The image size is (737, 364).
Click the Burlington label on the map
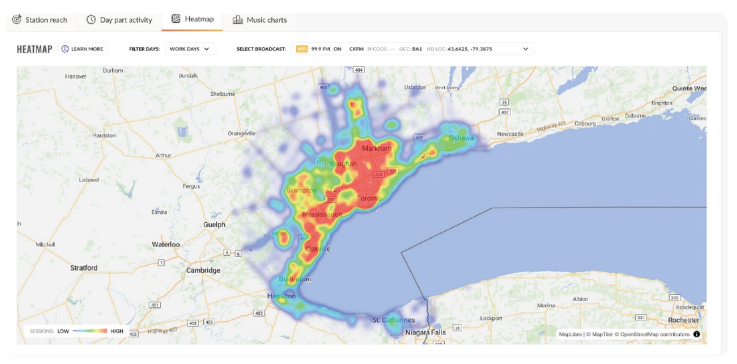pyautogui.click(x=295, y=279)
